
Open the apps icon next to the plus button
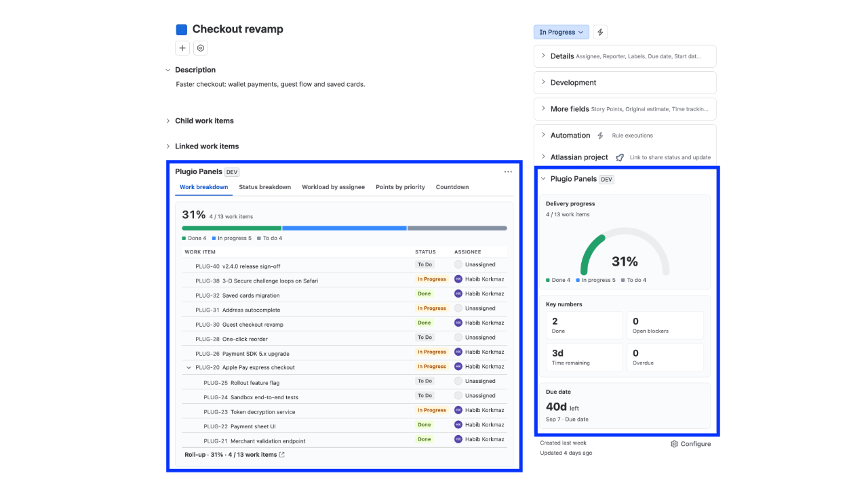[201, 48]
